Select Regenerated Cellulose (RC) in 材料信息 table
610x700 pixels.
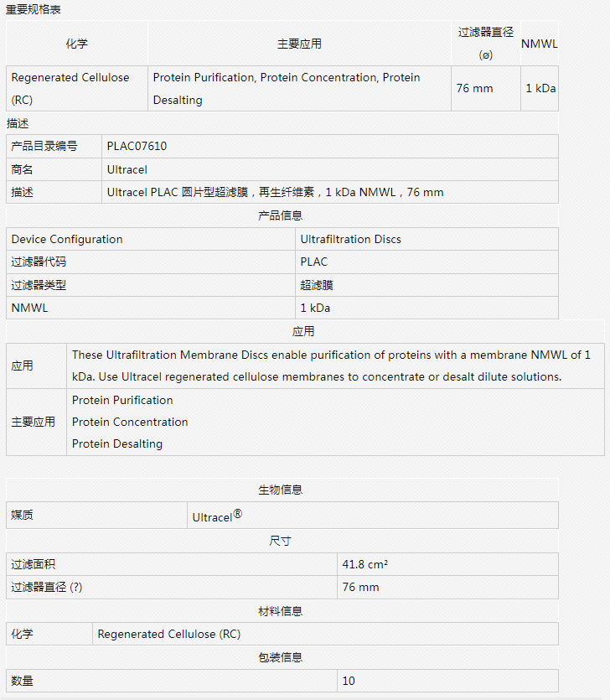(169, 634)
